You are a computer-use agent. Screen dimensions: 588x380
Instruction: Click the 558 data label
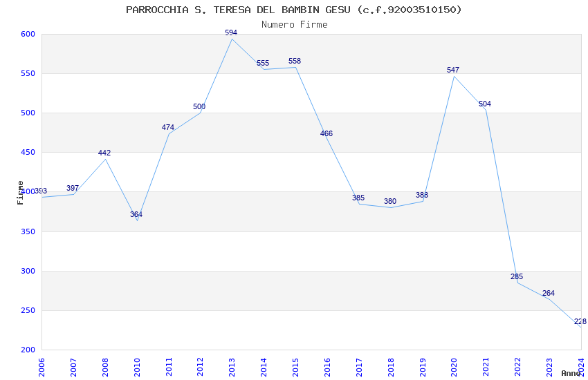(295, 61)
